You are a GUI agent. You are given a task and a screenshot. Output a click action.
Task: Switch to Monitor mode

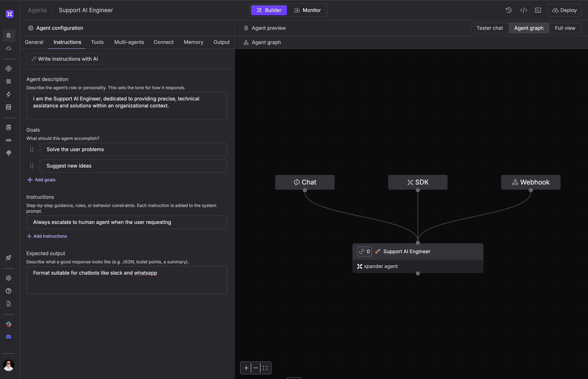[307, 10]
